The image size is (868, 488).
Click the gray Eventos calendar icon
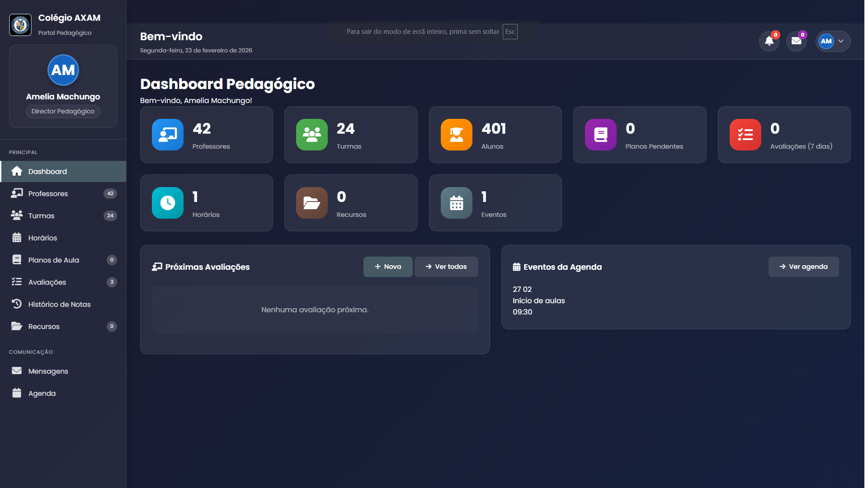pos(457,203)
